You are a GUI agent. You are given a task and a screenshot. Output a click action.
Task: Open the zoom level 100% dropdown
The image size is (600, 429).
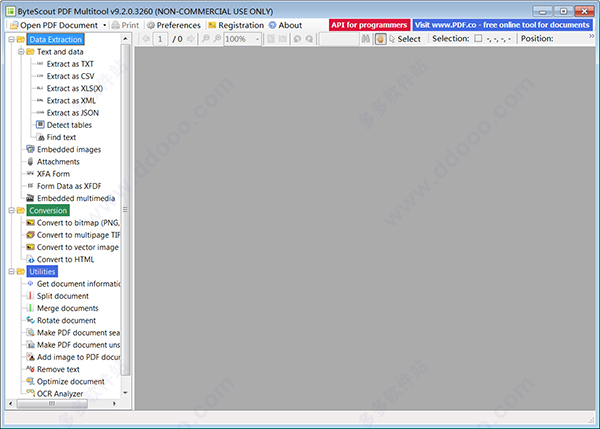pos(257,39)
